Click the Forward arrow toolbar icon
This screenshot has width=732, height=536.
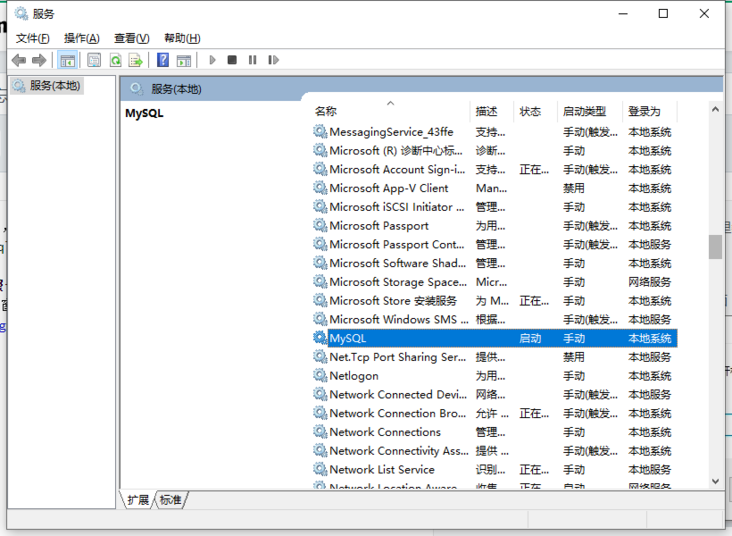tap(39, 60)
